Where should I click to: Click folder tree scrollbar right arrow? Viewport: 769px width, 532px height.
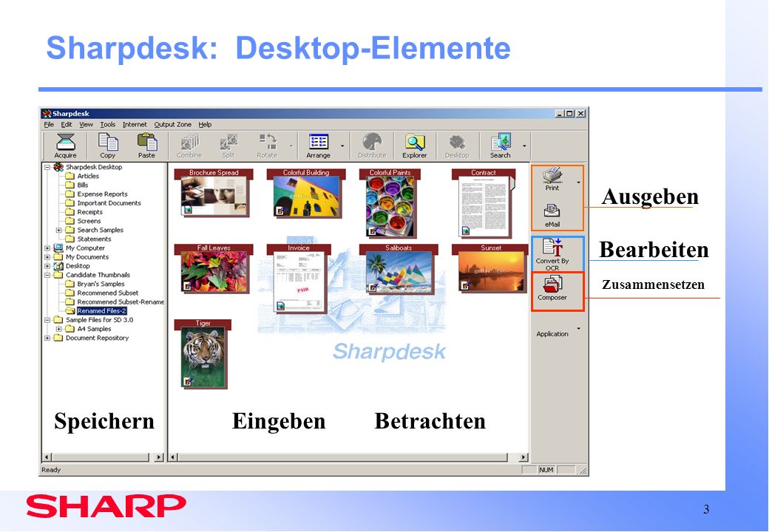pyautogui.click(x=158, y=457)
